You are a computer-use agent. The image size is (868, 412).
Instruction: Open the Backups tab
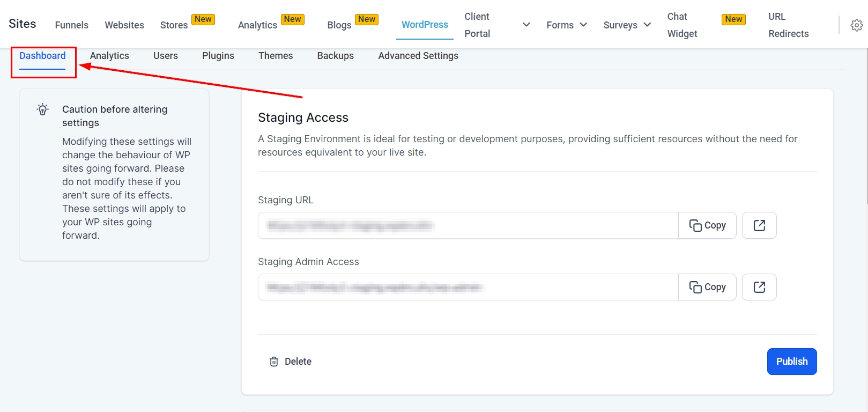click(335, 56)
